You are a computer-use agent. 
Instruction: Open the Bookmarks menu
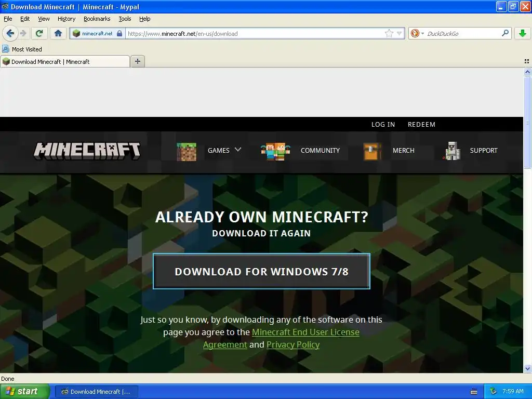click(x=97, y=19)
